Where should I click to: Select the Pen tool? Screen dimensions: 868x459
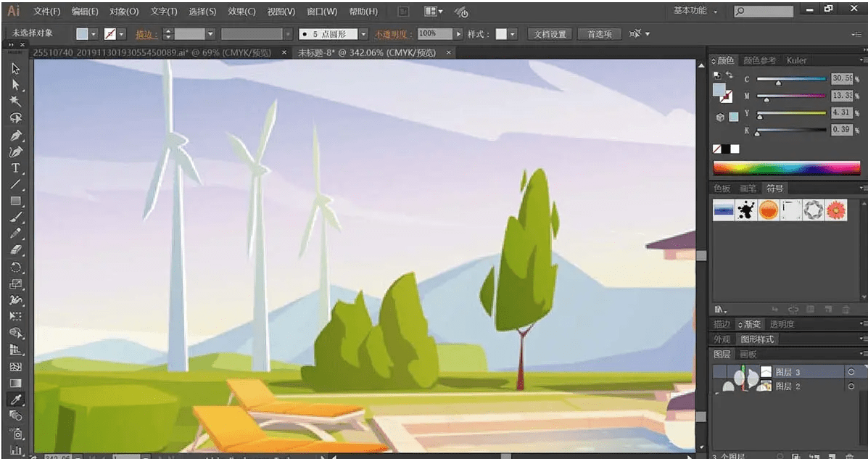(15, 135)
